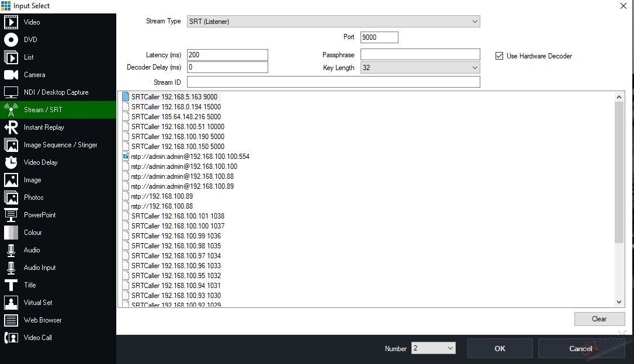
Task: Choose the Video Call icon
Action: 11,338
